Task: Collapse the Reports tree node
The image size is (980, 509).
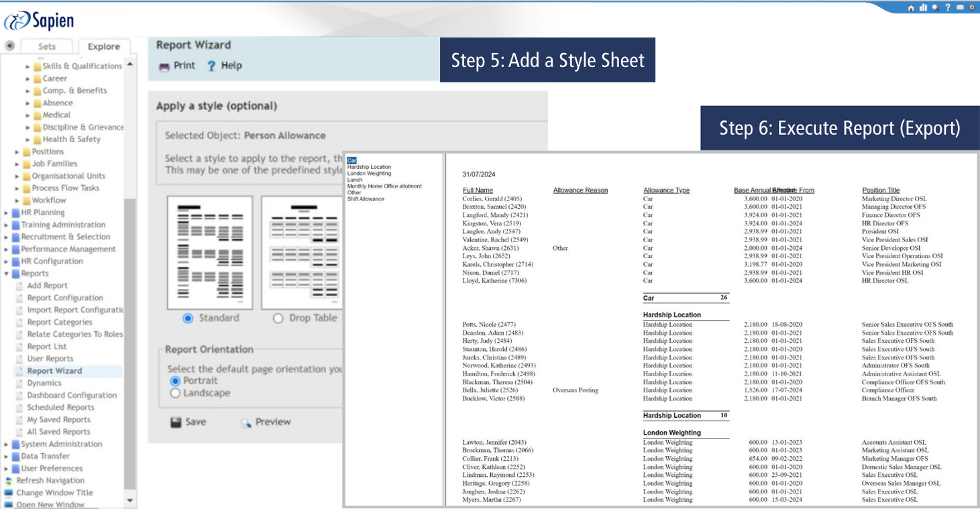Action: pyautogui.click(x=7, y=274)
